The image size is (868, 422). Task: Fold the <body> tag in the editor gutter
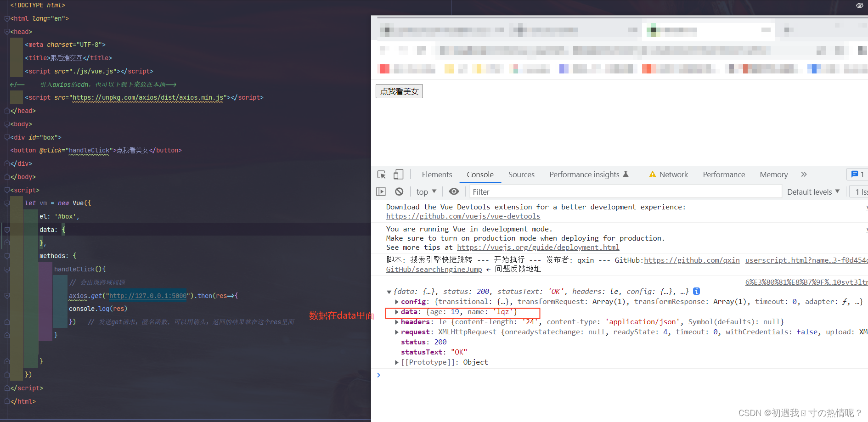coord(6,124)
